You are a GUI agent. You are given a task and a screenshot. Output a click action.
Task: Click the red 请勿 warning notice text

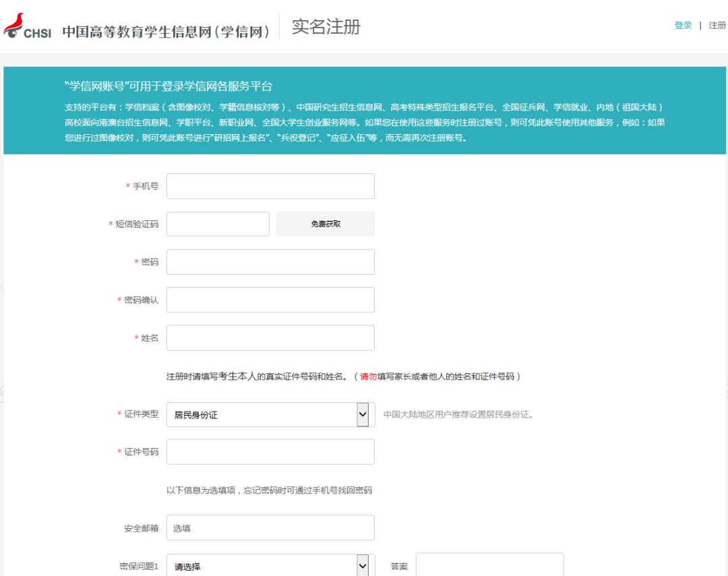point(368,377)
